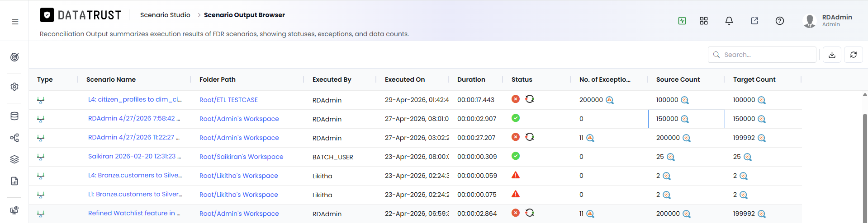
Task: Open the target goal sidebar icon
Action: click(x=14, y=57)
